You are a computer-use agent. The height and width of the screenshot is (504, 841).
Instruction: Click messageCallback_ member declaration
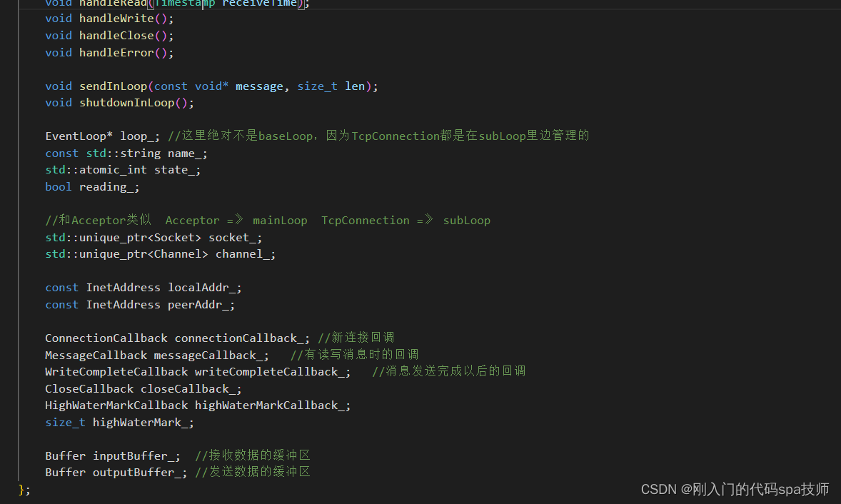pos(157,356)
